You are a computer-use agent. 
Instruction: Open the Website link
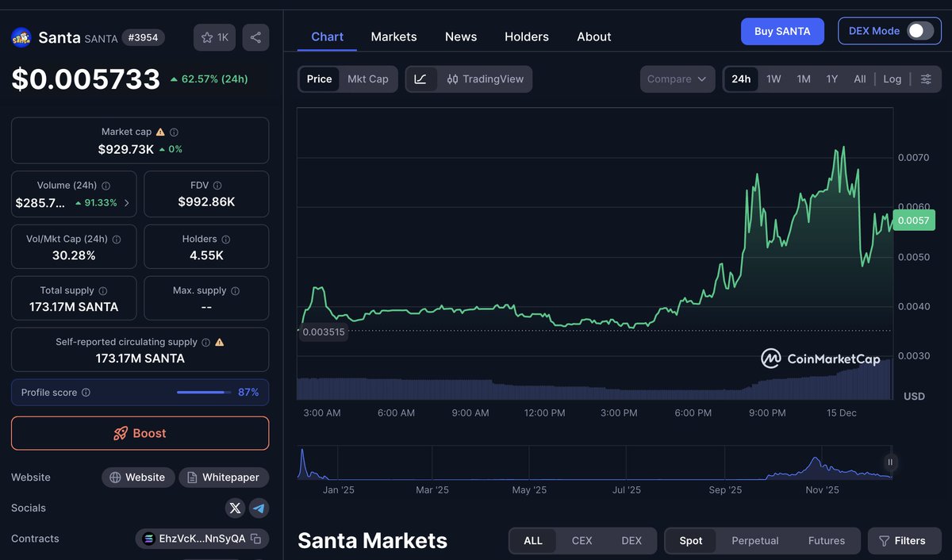coord(138,478)
